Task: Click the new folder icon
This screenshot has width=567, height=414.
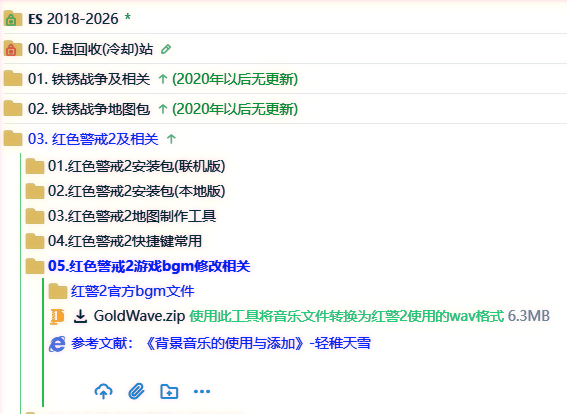Action: point(169,391)
